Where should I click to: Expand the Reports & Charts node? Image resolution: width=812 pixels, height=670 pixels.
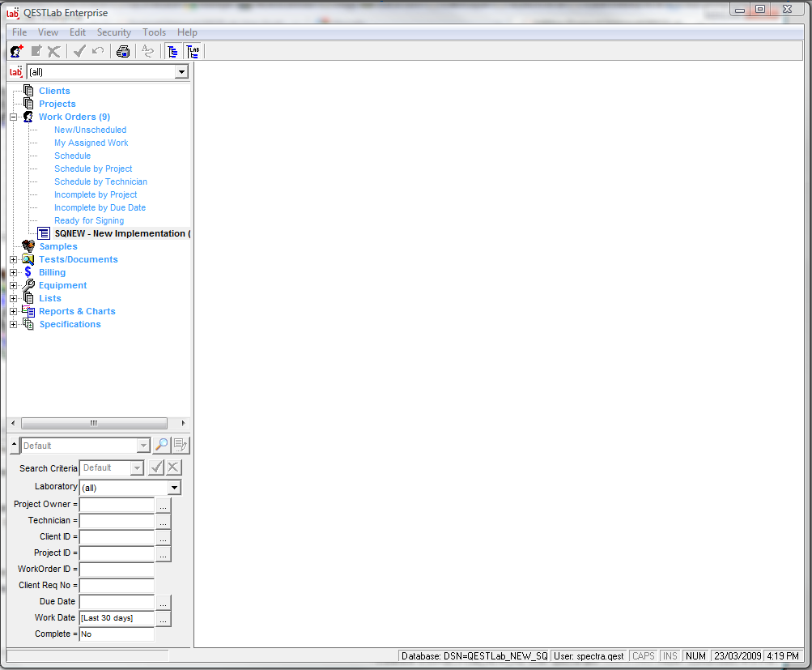[13, 311]
